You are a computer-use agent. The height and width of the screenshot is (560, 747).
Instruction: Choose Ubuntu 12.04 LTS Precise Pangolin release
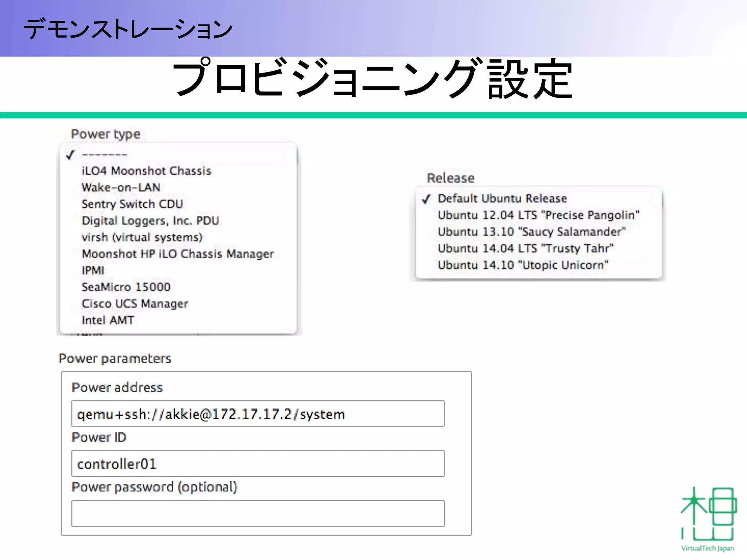pos(539,215)
